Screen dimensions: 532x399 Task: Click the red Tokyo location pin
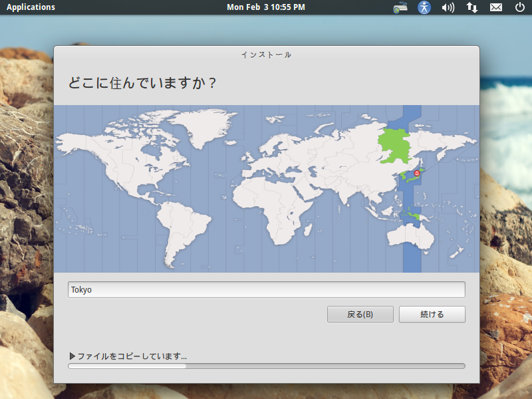[417, 174]
